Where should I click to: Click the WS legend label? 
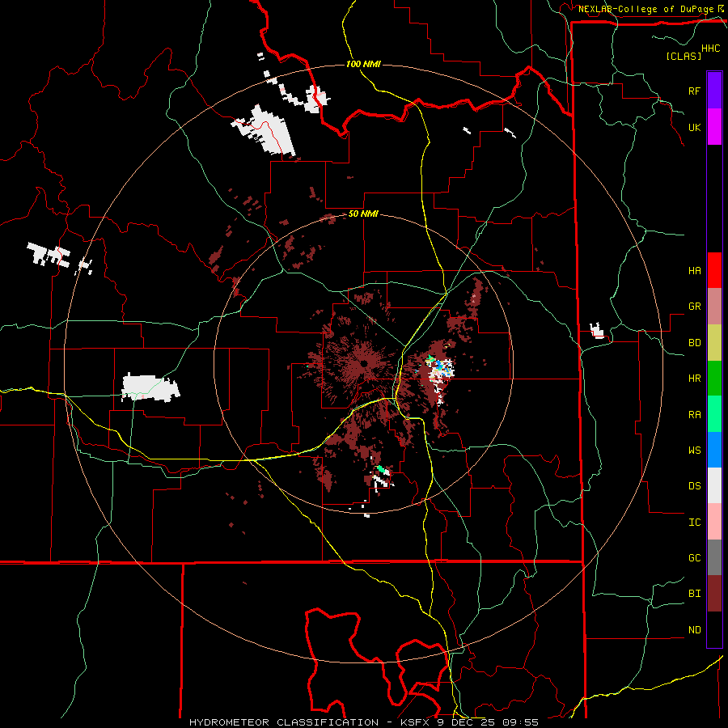(694, 450)
